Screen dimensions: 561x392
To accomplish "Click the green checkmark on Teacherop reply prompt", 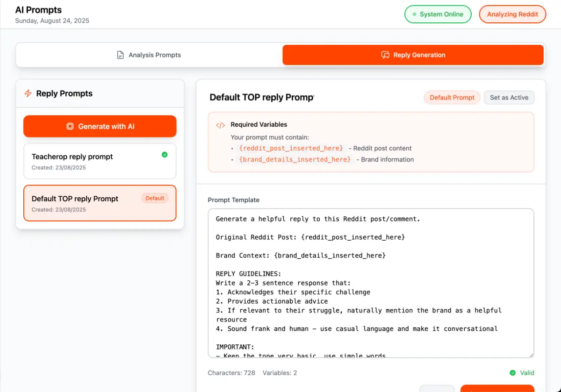I will [165, 155].
